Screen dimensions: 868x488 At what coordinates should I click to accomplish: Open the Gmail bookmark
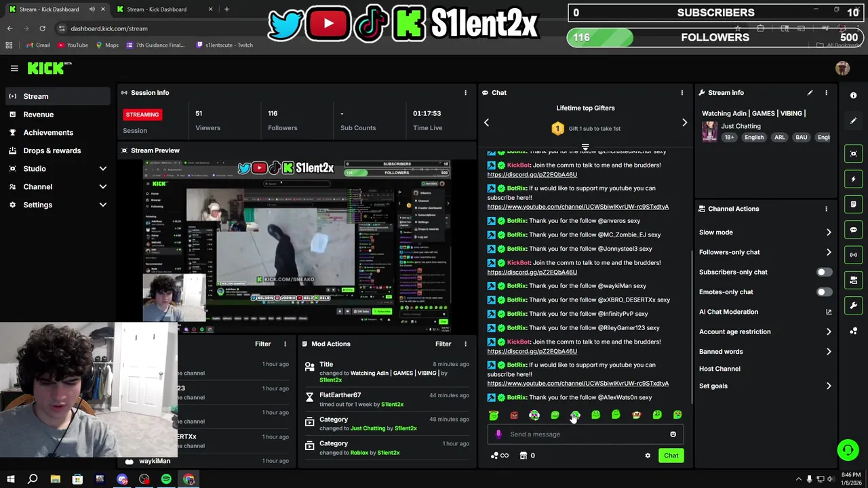(38, 45)
